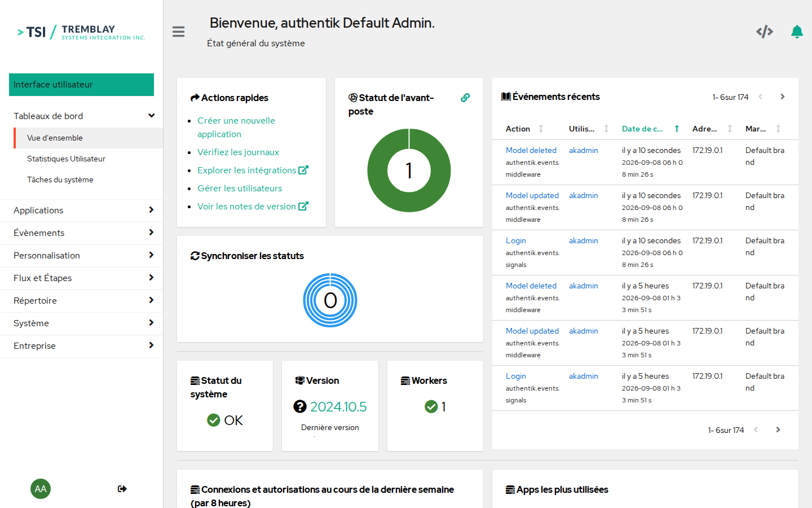Open version 2024.10.5 link

[338, 406]
